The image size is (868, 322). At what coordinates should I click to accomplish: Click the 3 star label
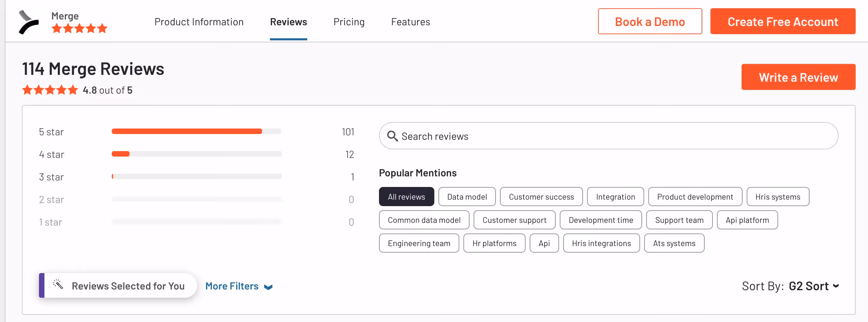51,177
